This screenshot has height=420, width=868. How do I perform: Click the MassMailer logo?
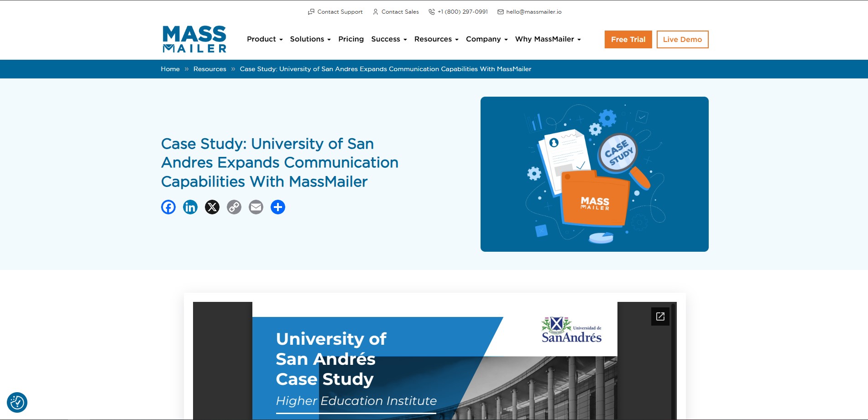(194, 39)
